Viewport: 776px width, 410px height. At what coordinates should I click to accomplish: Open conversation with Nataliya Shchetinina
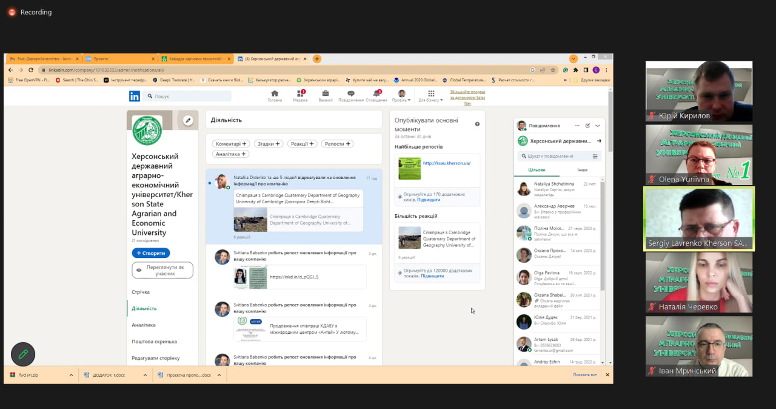[x=557, y=189]
